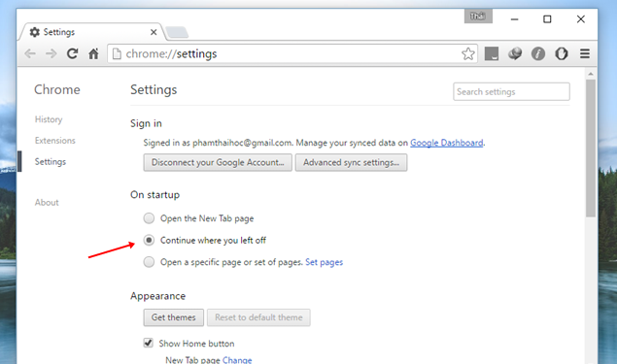Select Settings in the sidebar
Image resolution: width=617 pixels, height=364 pixels.
(x=51, y=161)
